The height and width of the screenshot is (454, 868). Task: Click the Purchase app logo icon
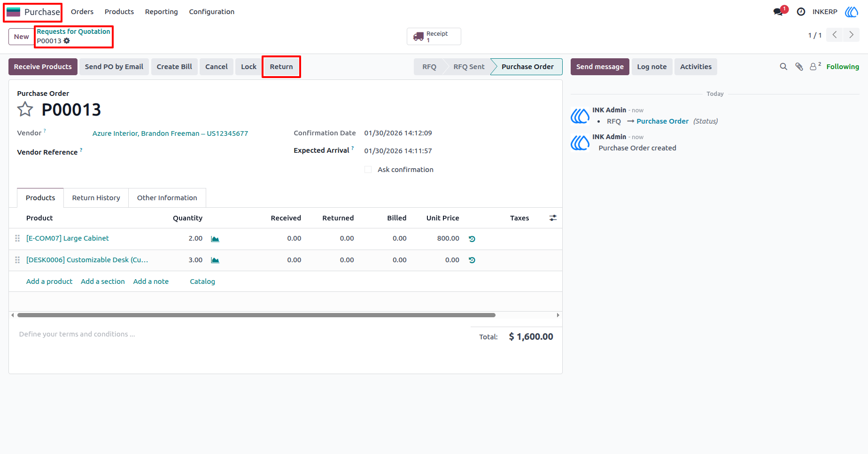[x=13, y=12]
